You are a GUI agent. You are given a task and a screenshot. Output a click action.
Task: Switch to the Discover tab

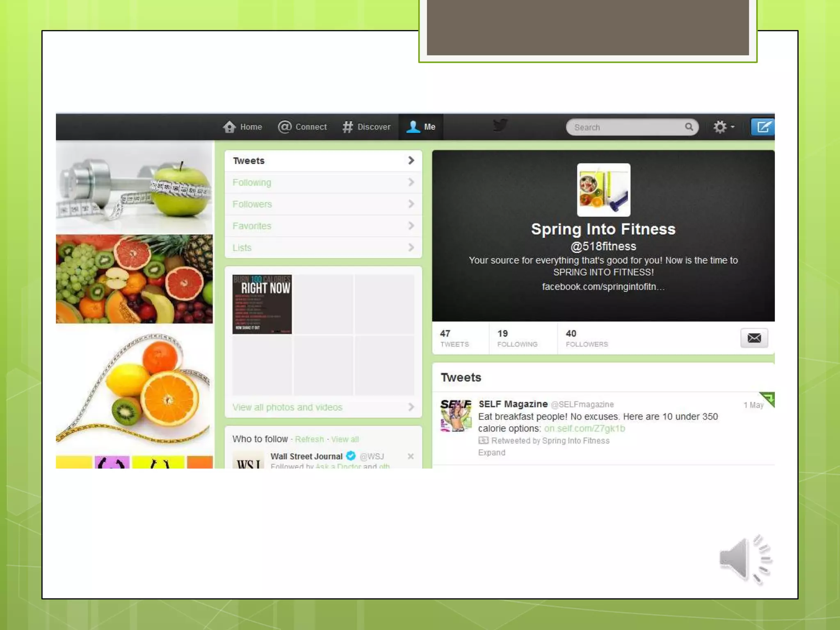[x=366, y=127]
